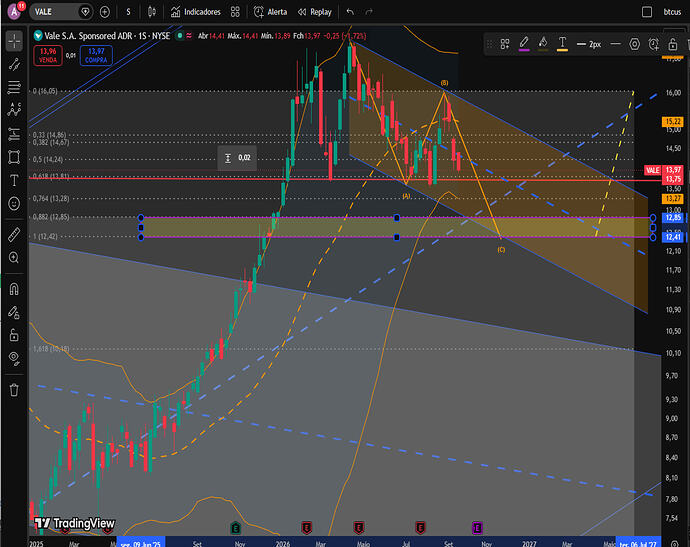Screen dimensions: 690x547
Task: Toggle lock all drawings in sidebar
Action: coord(14,335)
